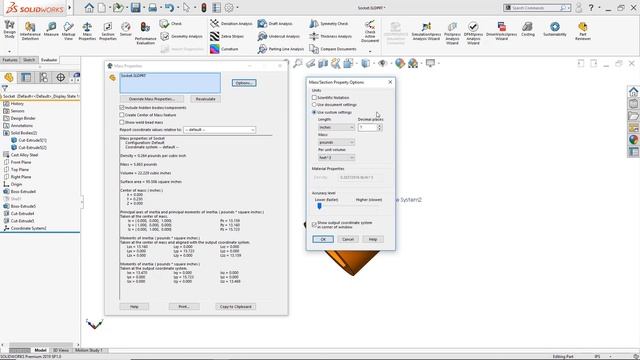Open the Per unit volume dropdown

(x=336, y=158)
